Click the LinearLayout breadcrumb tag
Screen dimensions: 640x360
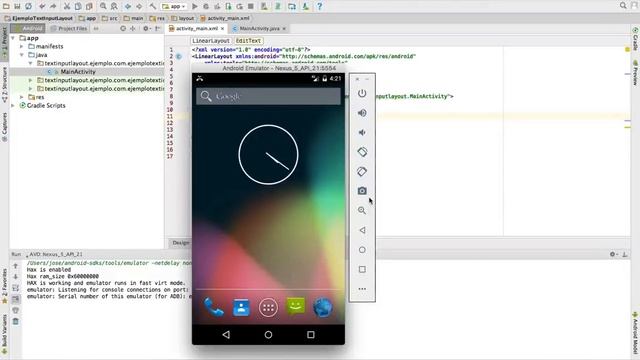211,41
